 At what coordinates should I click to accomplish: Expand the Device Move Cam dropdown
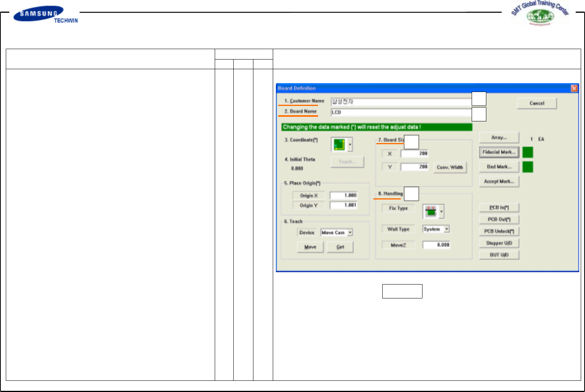350,233
